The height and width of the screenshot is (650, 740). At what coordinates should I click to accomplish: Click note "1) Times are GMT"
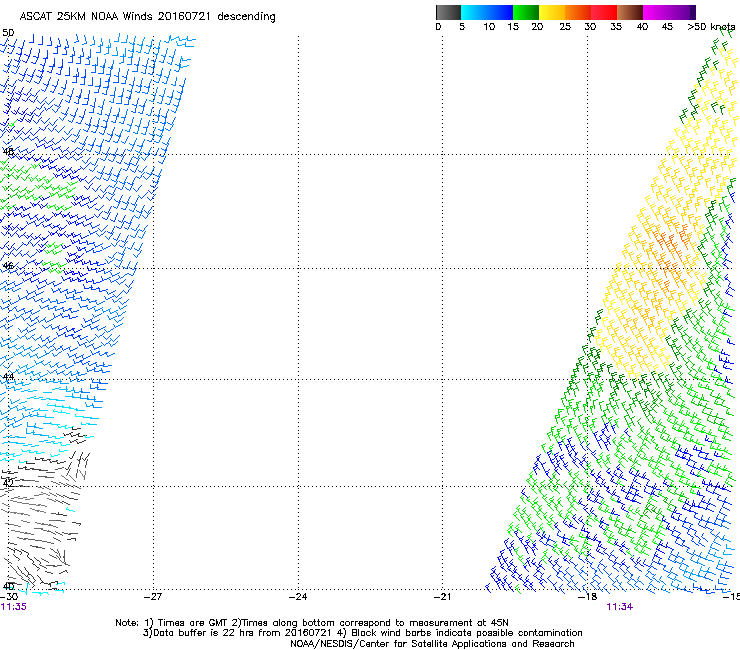tap(187, 623)
